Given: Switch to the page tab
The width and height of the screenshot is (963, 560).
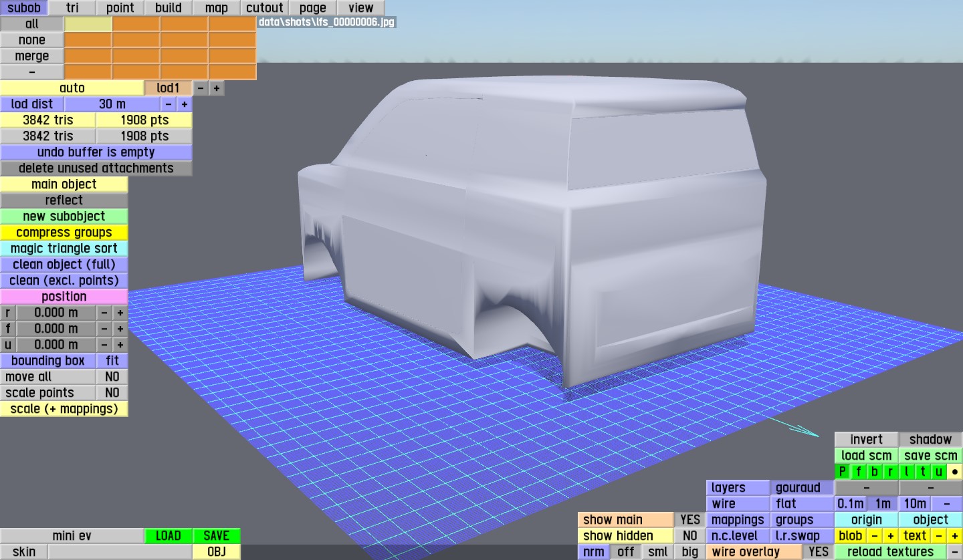Looking at the screenshot, I should (313, 8).
